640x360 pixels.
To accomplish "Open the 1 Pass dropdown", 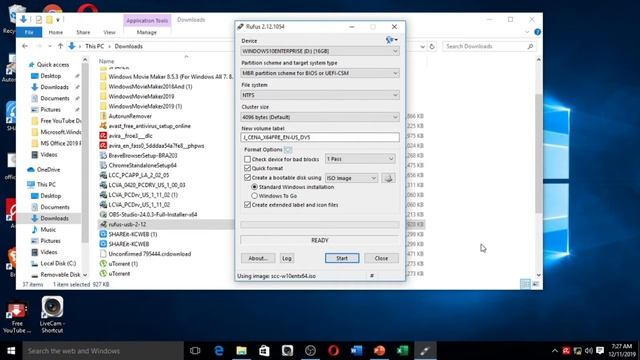I will [x=360, y=159].
